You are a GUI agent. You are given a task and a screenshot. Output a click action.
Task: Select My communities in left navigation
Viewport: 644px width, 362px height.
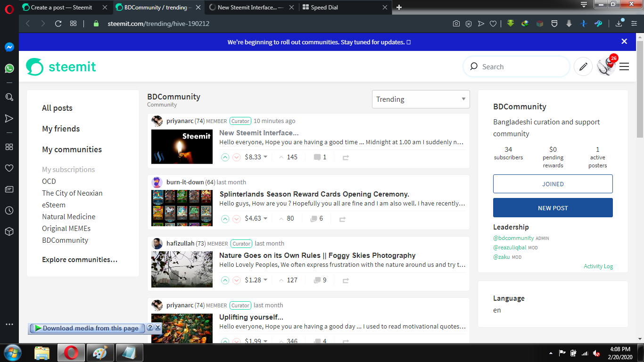[72, 149]
